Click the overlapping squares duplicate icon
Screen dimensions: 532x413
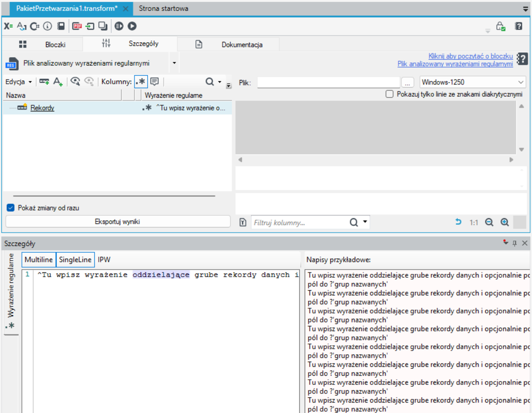(103, 26)
